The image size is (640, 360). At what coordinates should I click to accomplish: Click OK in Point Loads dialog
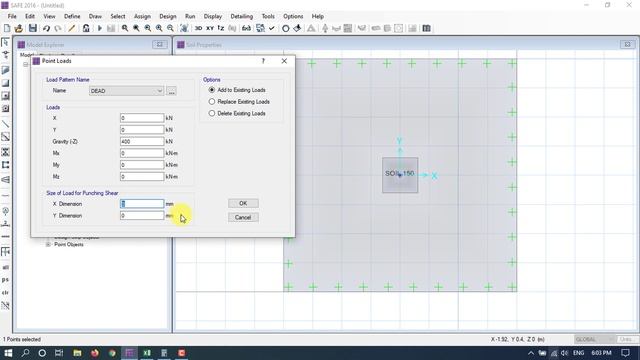point(243,203)
